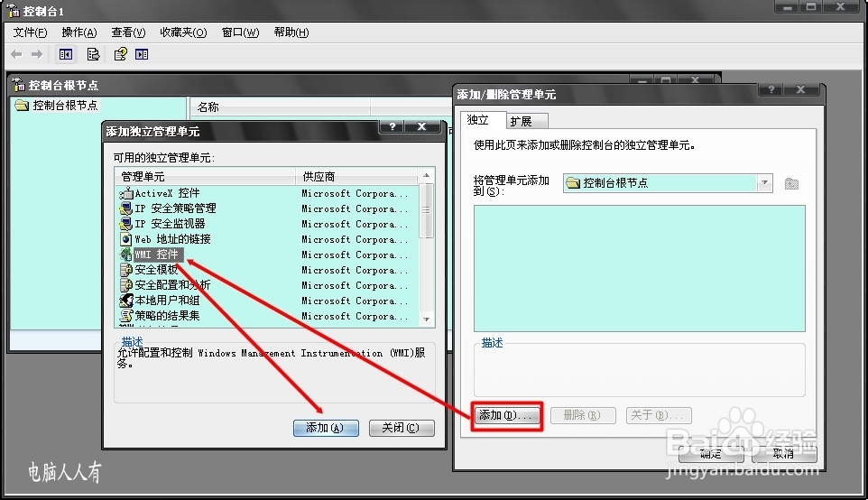Click the vendor cell of ActiveX 控件 row
This screenshot has width=868, height=500.
point(355,193)
